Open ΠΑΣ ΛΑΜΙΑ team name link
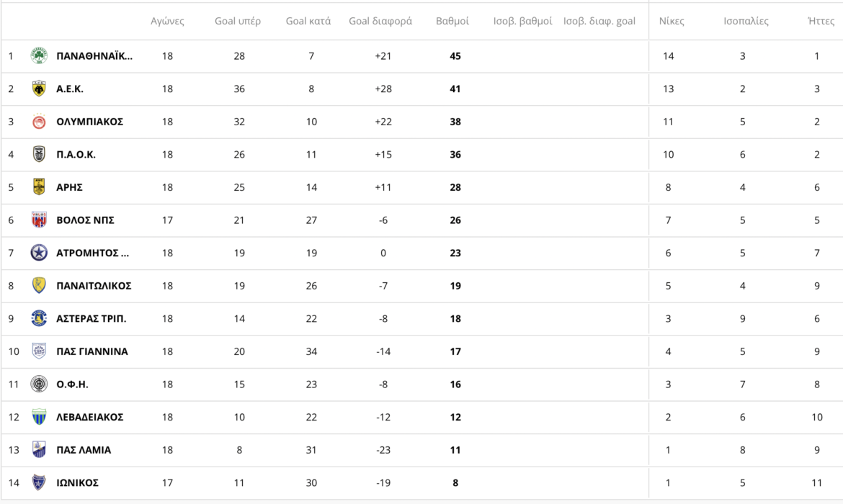Image resolution: width=843 pixels, height=504 pixels. [84, 450]
